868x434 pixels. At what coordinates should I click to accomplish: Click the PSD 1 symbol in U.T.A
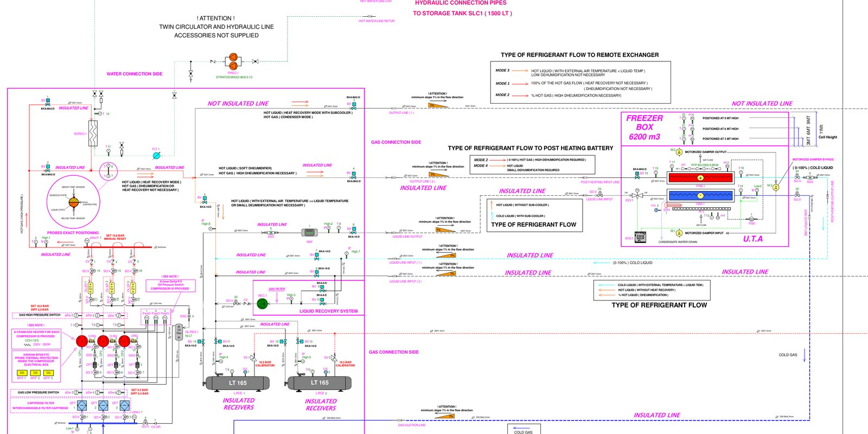[x=752, y=219]
